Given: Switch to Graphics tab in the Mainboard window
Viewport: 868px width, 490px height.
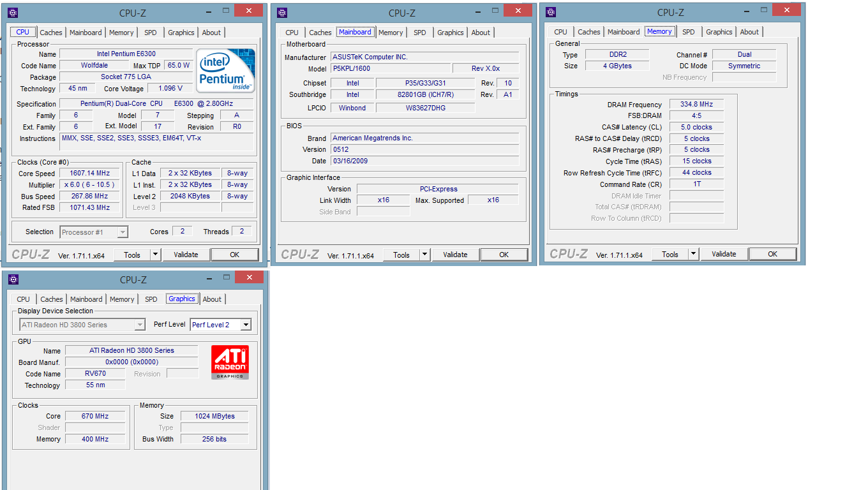Looking at the screenshot, I should coord(451,33).
